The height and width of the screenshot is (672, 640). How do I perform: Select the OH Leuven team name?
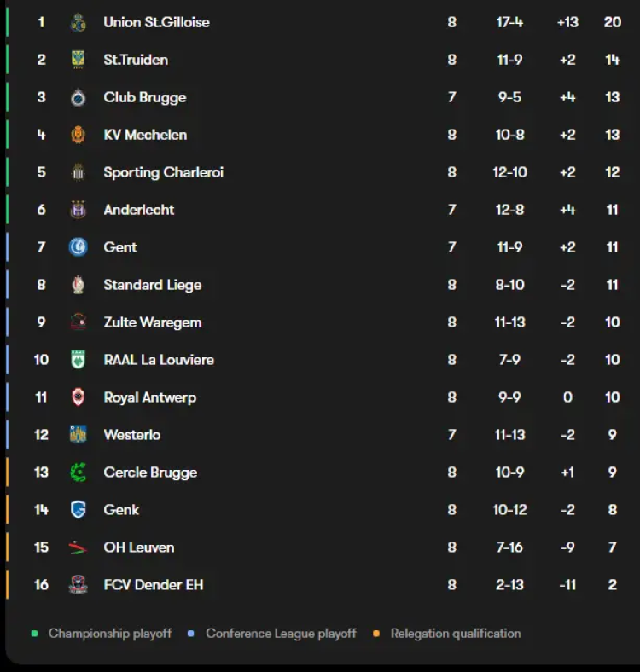click(x=138, y=547)
